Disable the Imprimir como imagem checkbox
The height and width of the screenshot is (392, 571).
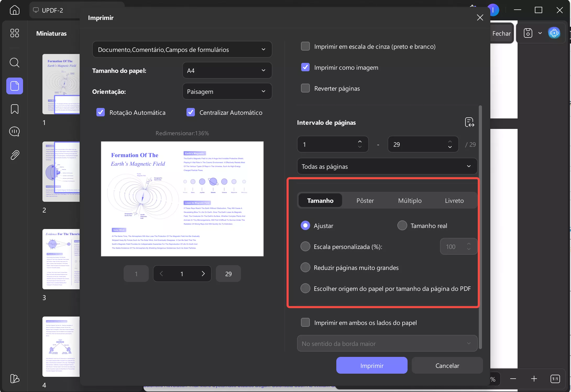(x=305, y=67)
